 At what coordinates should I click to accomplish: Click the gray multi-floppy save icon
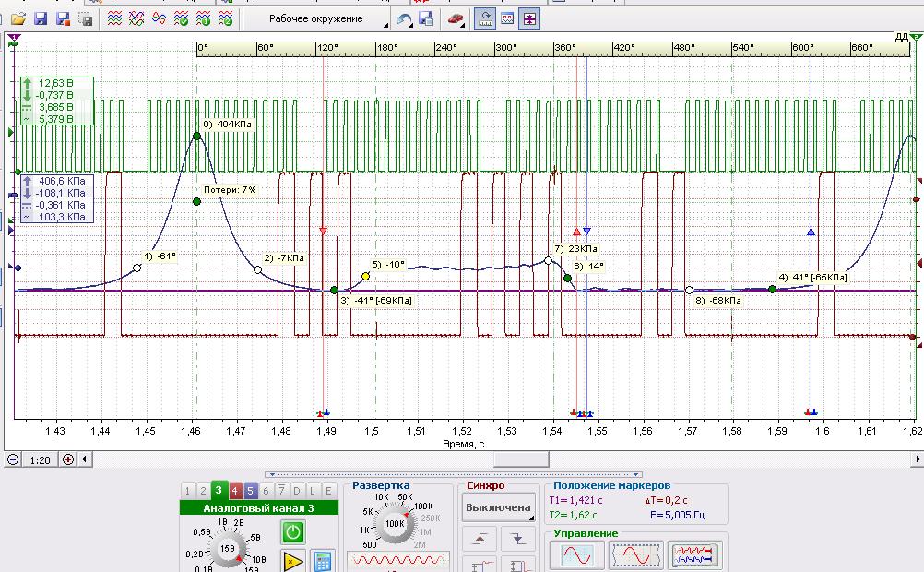click(x=86, y=18)
